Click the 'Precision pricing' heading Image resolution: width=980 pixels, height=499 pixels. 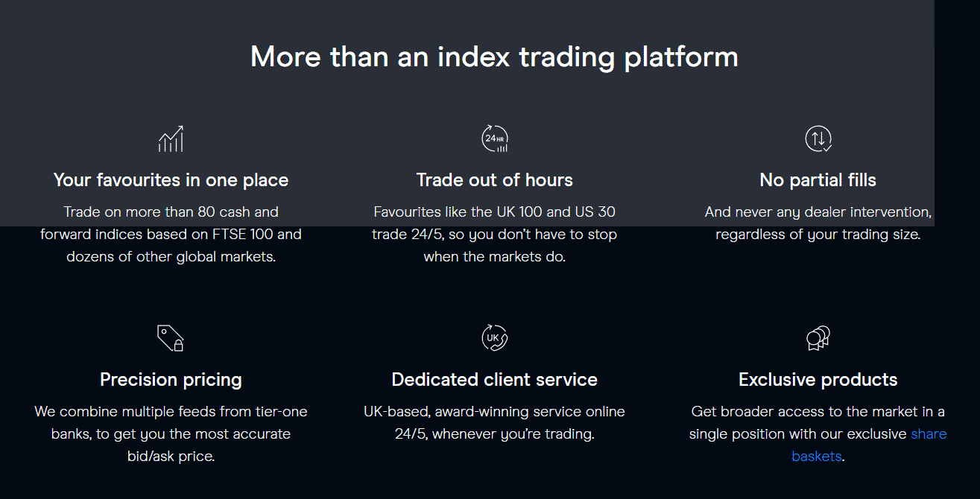[171, 380]
